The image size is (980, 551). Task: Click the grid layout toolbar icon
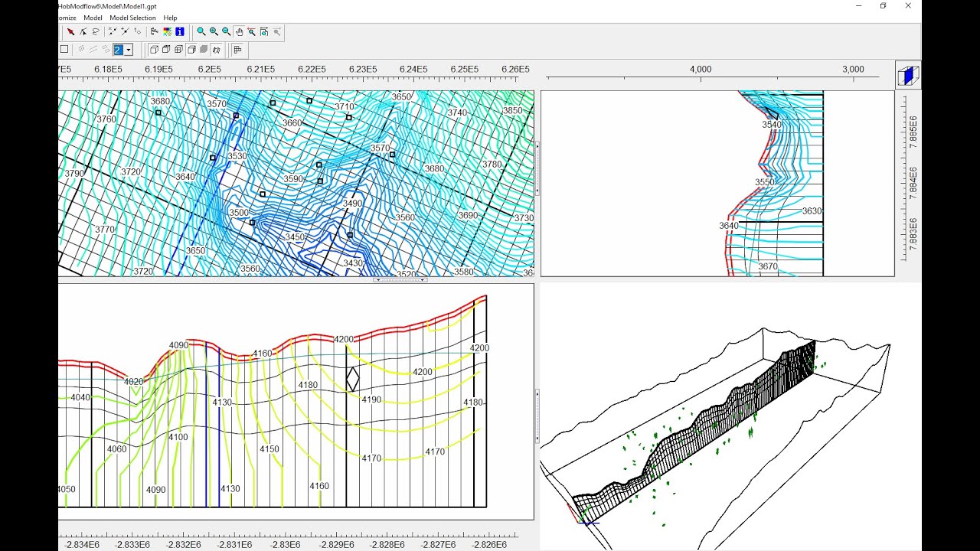point(237,50)
